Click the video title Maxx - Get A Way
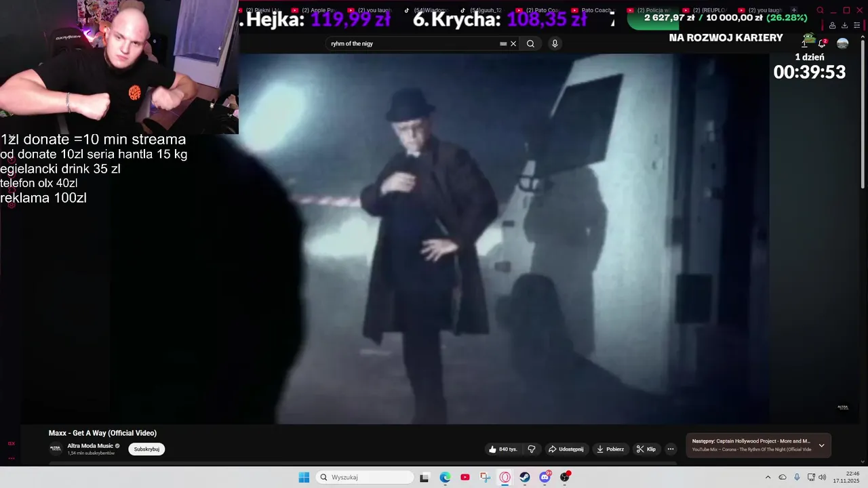This screenshot has height=488, width=868. pos(102,433)
